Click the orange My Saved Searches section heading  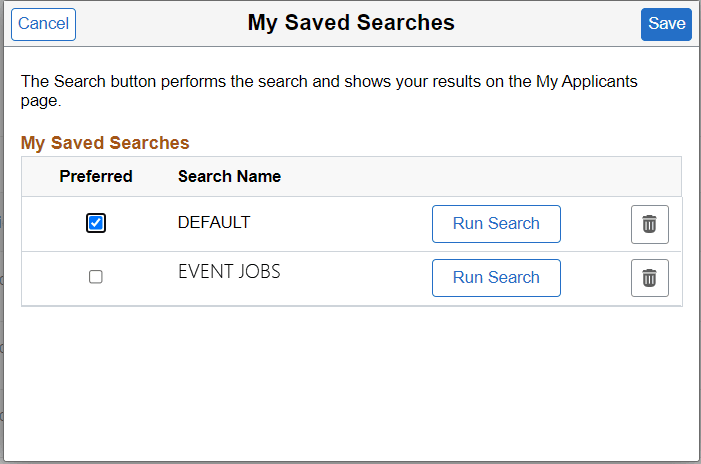tap(105, 143)
